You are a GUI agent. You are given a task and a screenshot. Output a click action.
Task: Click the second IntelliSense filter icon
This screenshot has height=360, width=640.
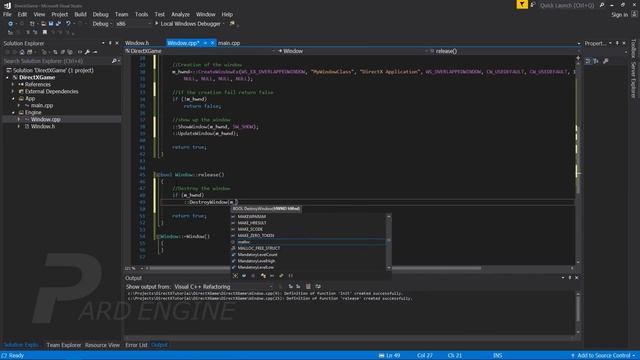244,276
